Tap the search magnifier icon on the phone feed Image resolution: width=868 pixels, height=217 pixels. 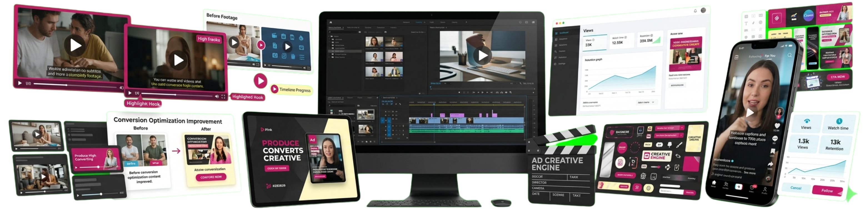click(789, 55)
